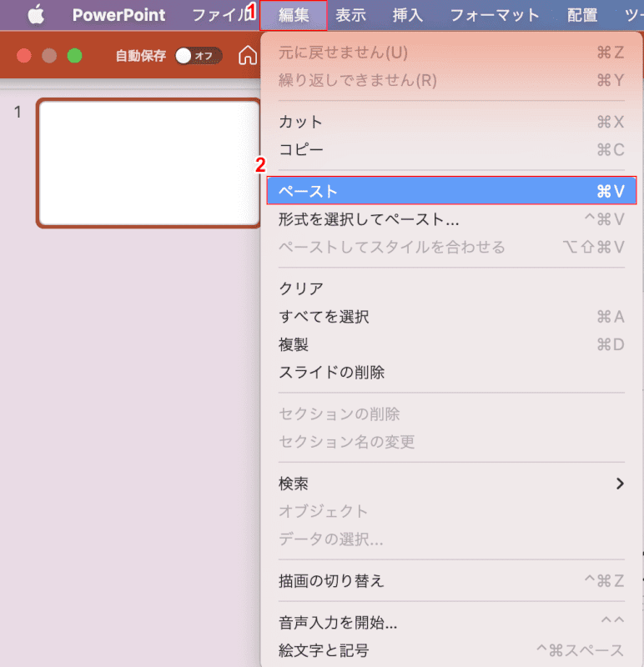This screenshot has width=644, height=667.
Task: Open the 表示 menu
Action: click(x=350, y=15)
